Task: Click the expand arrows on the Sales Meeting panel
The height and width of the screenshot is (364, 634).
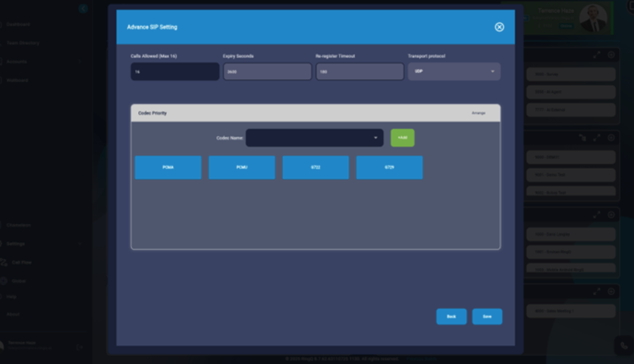Action: pyautogui.click(x=597, y=291)
